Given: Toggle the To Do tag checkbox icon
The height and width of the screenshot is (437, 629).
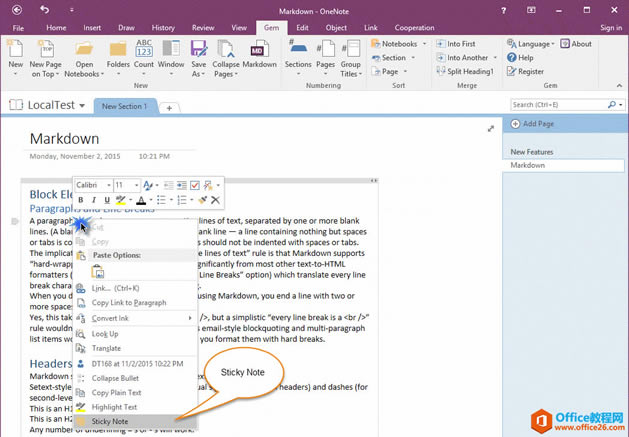Looking at the screenshot, I should [x=195, y=185].
